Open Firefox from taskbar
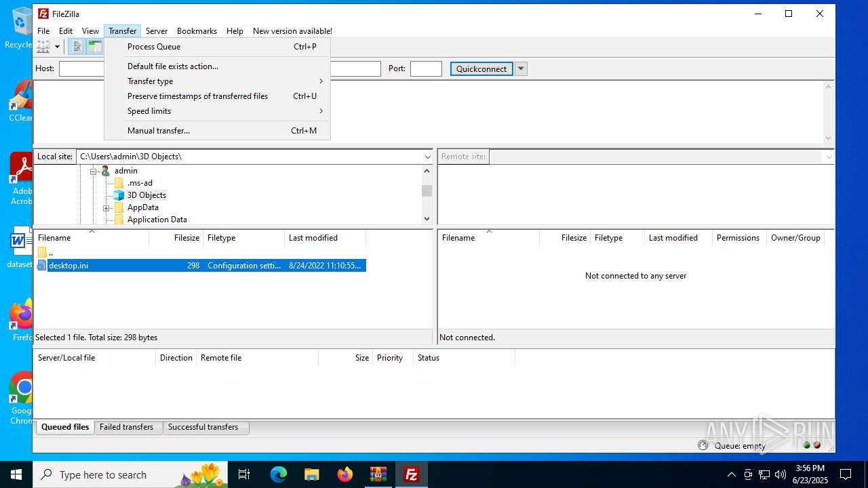Viewport: 868px width, 488px height. (x=345, y=474)
